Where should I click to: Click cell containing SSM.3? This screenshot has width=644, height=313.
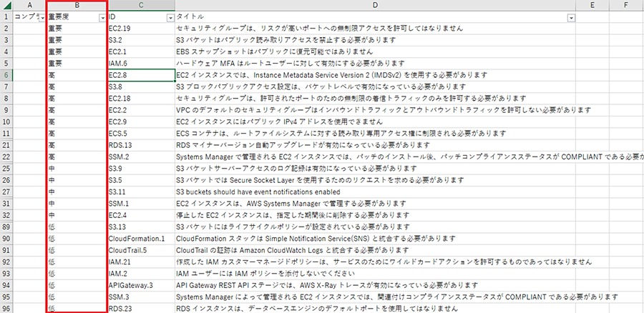141,296
